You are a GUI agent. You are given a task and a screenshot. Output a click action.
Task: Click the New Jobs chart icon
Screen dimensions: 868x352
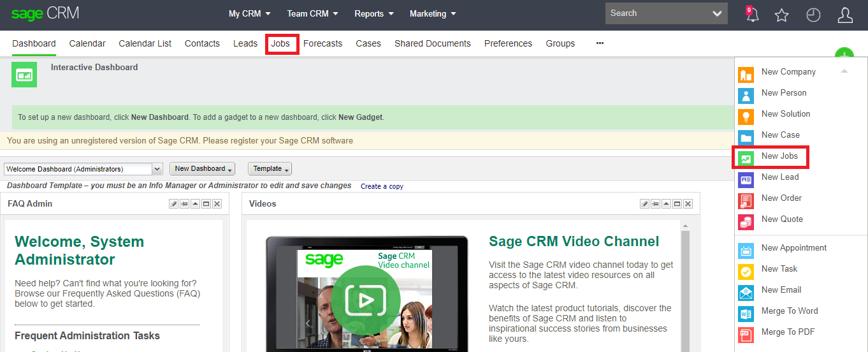point(746,159)
